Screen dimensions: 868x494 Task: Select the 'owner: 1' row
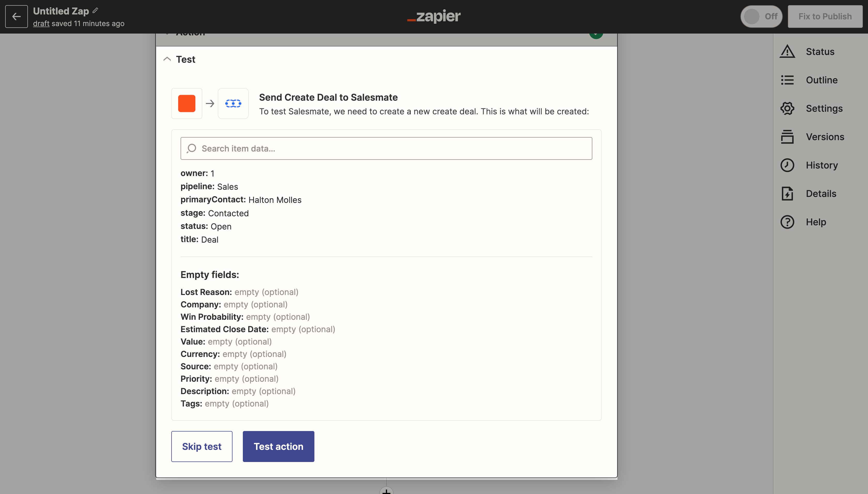point(197,173)
